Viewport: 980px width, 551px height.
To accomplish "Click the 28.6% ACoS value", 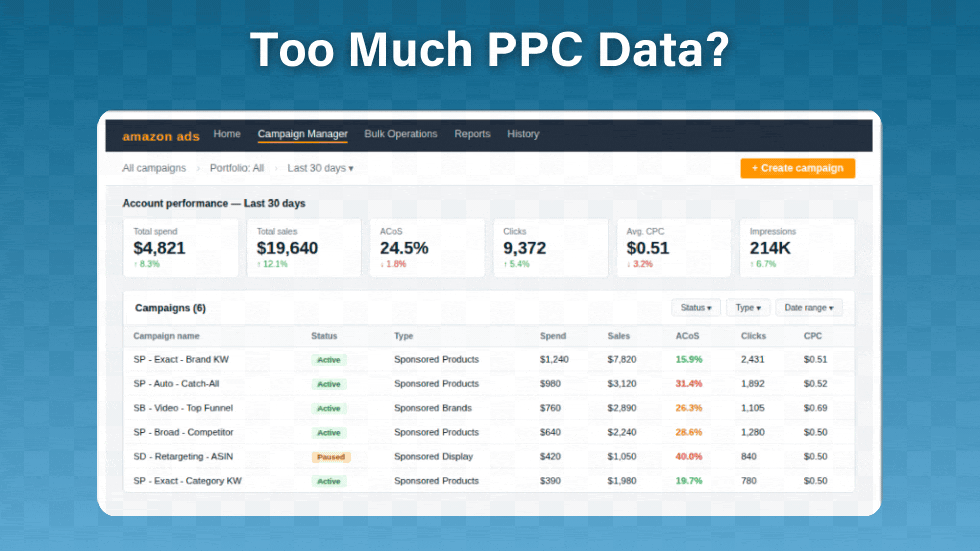I will click(x=689, y=432).
